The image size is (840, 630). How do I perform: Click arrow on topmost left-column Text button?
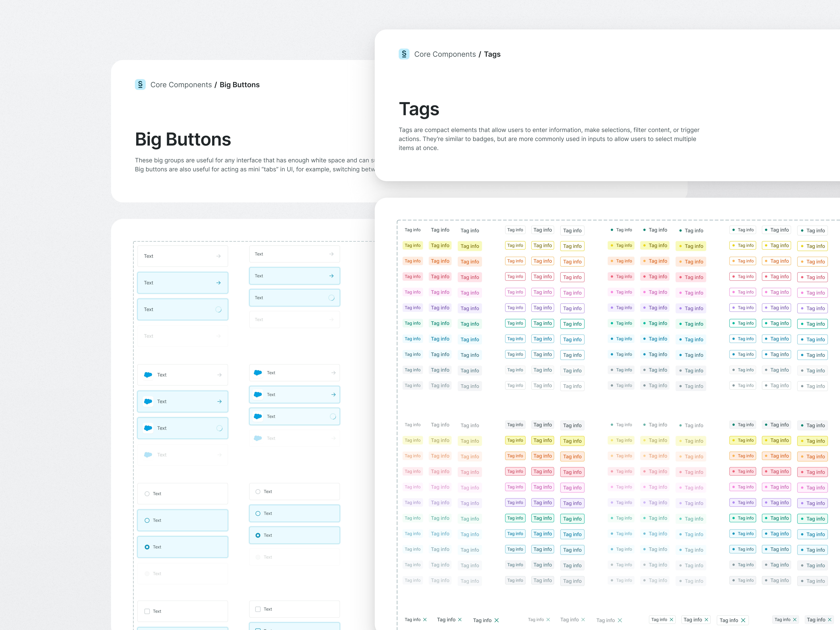(x=218, y=256)
